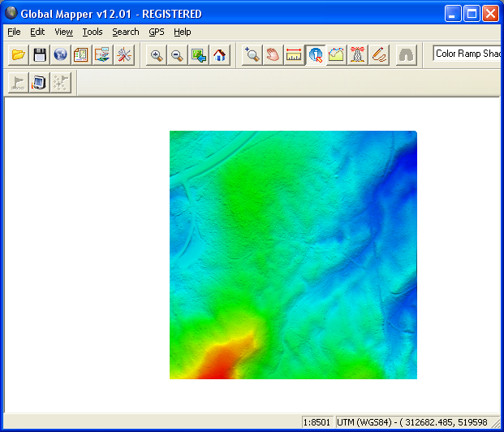504x432 pixels.
Task: Click the 1:8501 scale in status bar
Action: (317, 422)
